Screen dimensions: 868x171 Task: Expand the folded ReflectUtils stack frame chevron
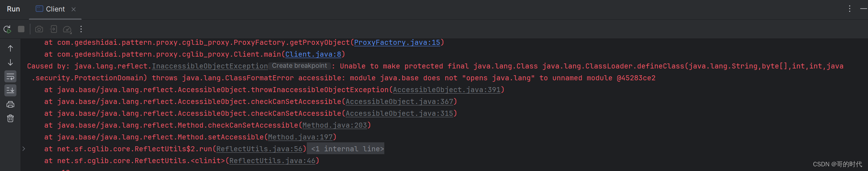24,149
